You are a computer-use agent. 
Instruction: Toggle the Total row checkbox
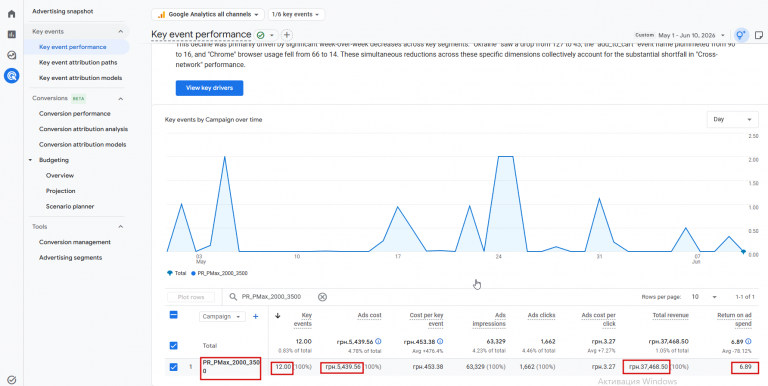[x=173, y=345]
